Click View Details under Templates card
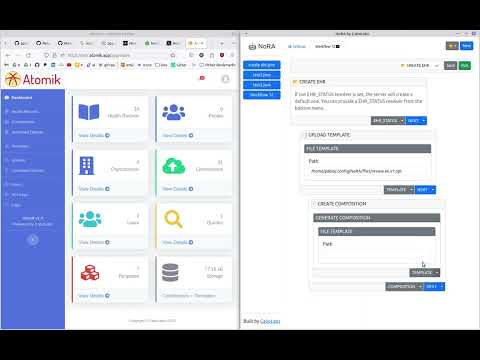The height and width of the screenshot is (360, 480). point(94,295)
